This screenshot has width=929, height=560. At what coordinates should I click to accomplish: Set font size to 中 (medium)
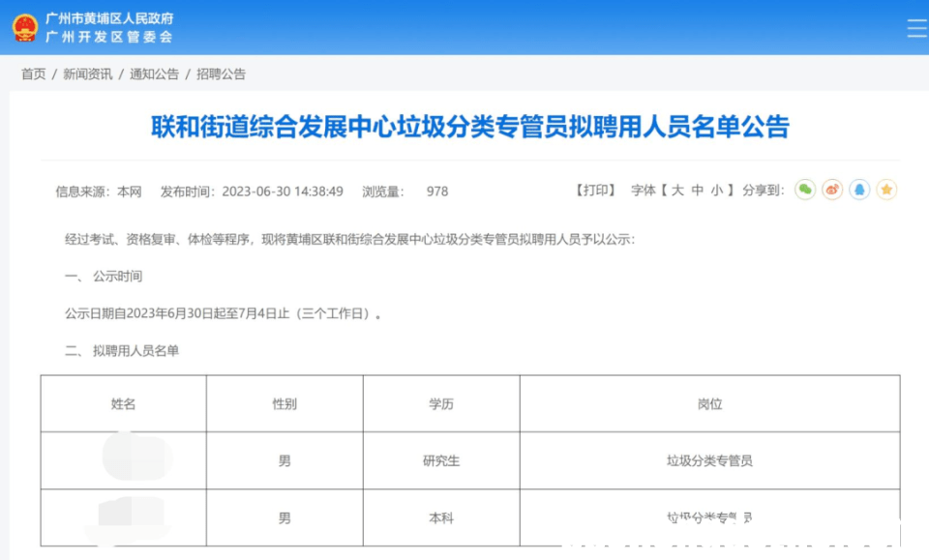[x=697, y=191]
